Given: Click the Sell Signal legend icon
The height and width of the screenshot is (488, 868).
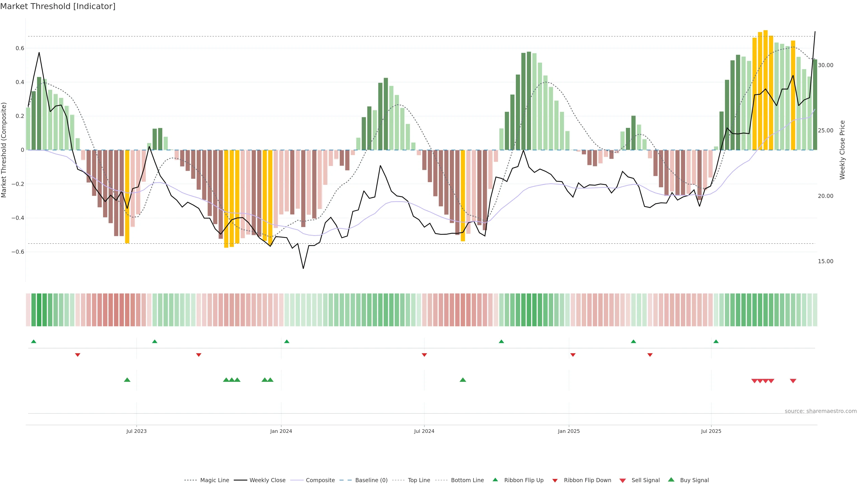Looking at the screenshot, I should 622,481.
